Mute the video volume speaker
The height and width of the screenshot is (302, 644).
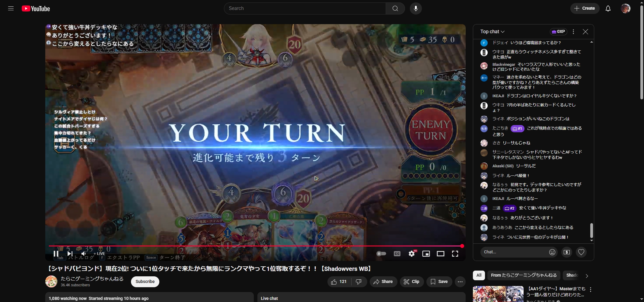(84, 254)
